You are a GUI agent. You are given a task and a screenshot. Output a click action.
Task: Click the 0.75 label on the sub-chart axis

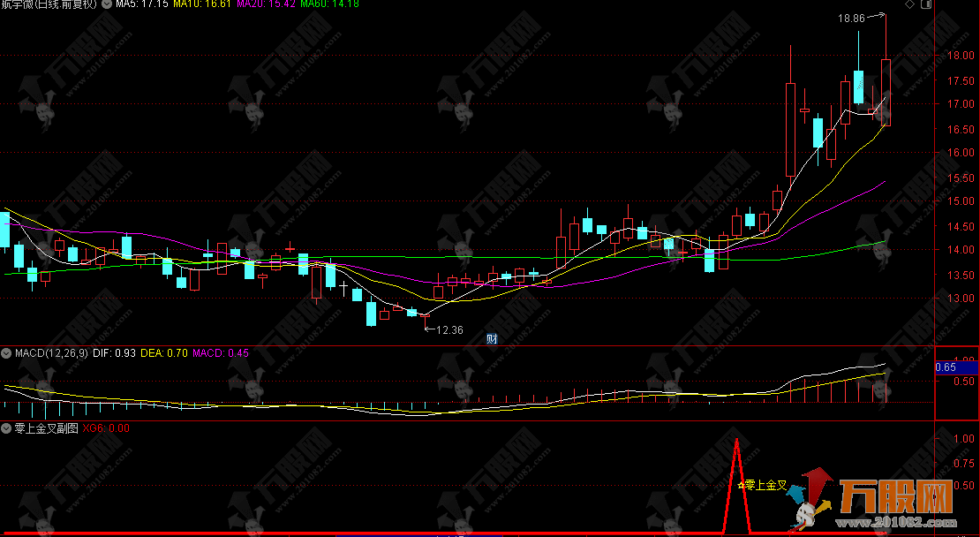pyautogui.click(x=964, y=463)
